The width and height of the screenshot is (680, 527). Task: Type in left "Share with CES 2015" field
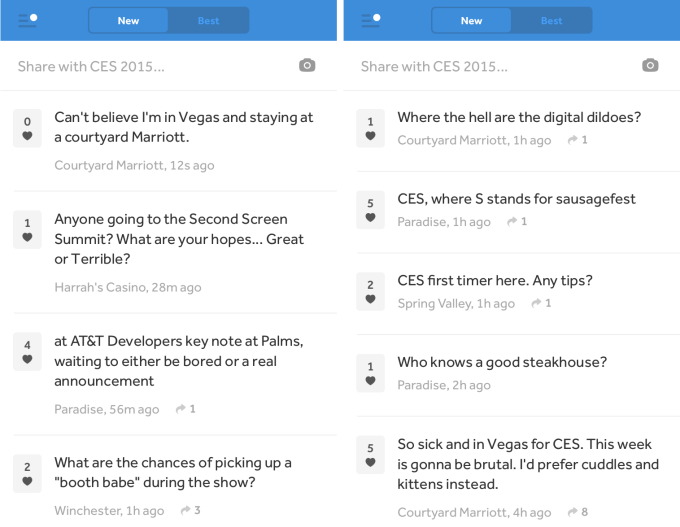point(150,67)
